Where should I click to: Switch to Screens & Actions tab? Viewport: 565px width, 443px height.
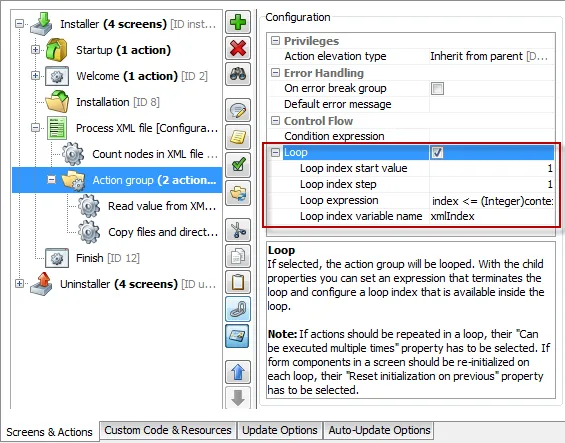(x=49, y=431)
